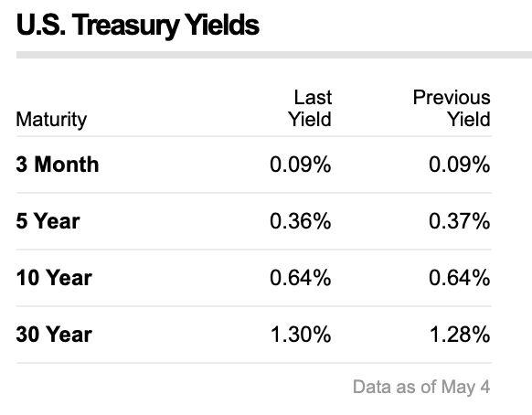Select the 10 Year previous yield value
The width and height of the screenshot is (532, 415).
(x=460, y=278)
